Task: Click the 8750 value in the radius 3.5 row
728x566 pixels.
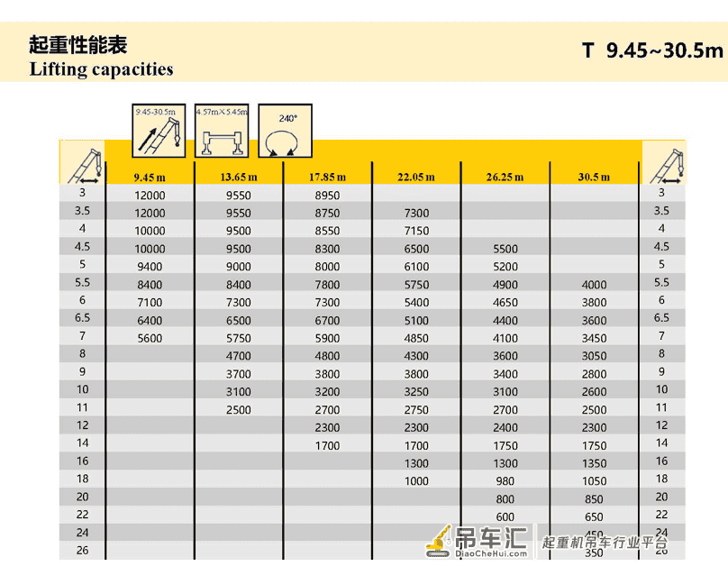Action: [x=327, y=213]
